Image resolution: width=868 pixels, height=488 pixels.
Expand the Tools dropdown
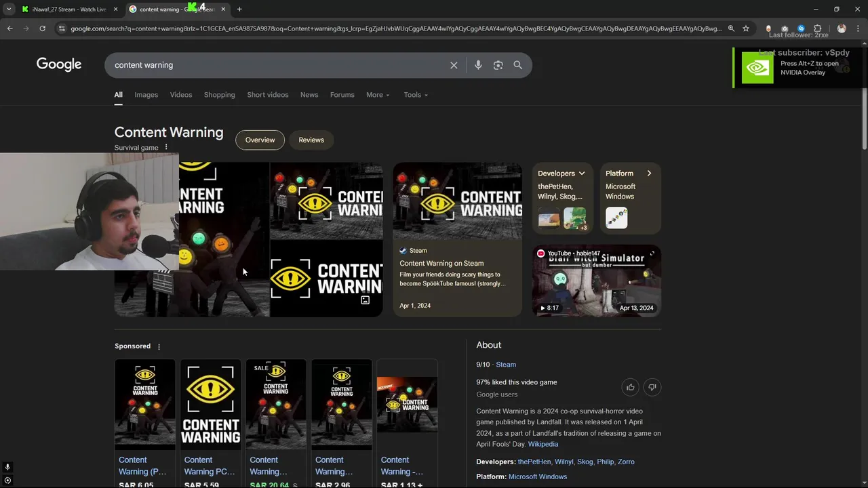[416, 95]
